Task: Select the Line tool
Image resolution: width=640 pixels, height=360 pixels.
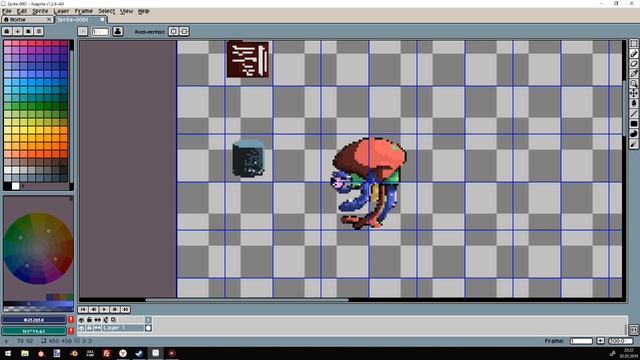Action: 633,113
